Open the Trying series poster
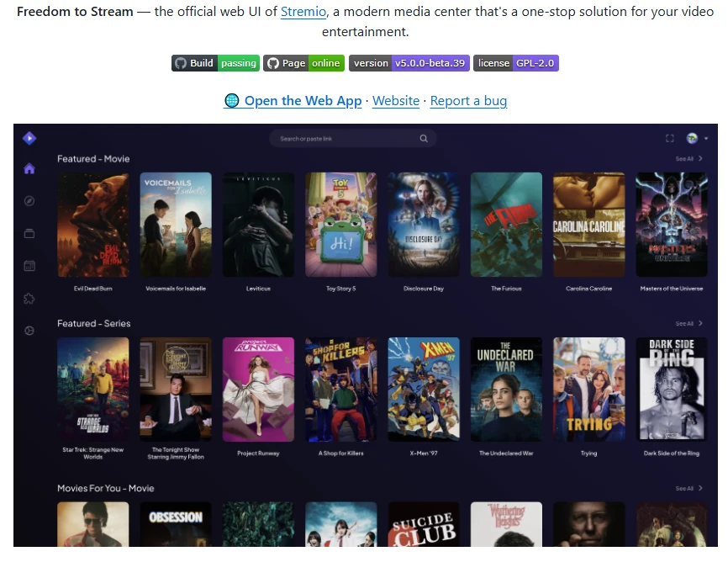Image resolution: width=728 pixels, height=562 pixels. 588,390
